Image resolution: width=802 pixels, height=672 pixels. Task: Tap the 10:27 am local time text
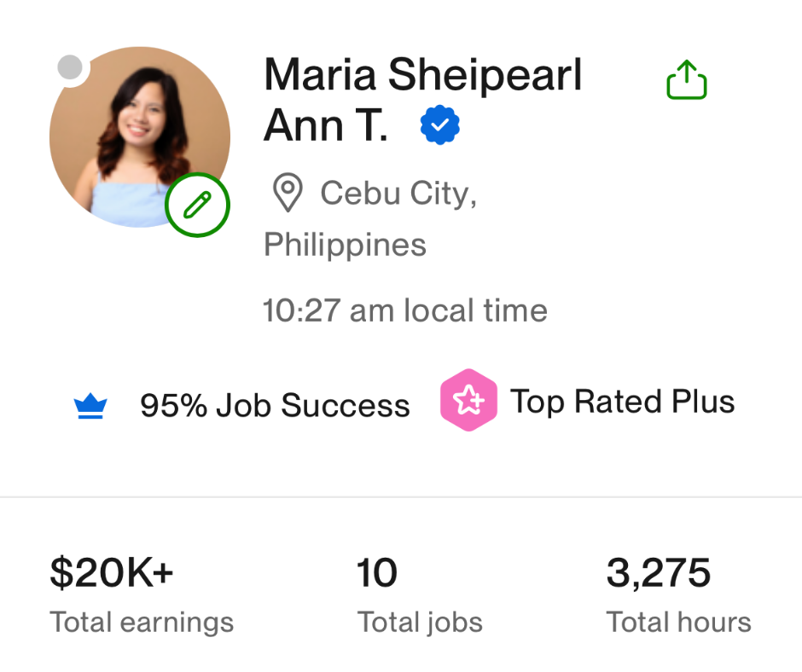coord(405,310)
